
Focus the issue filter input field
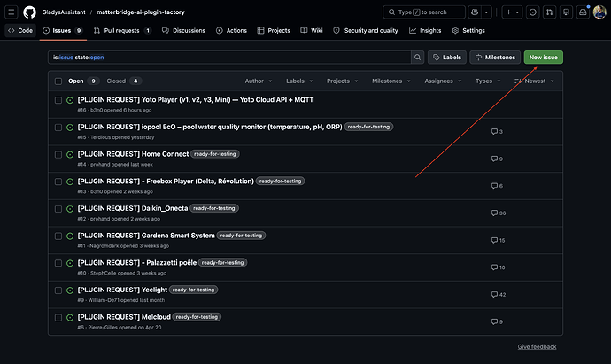point(229,58)
